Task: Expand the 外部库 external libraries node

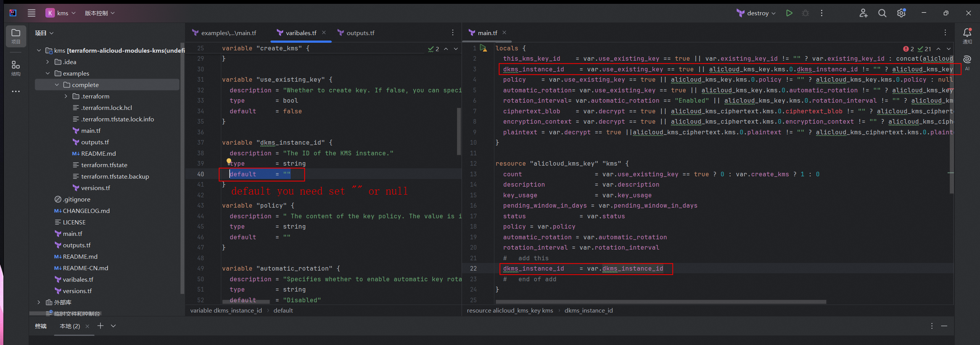Action: [39, 302]
